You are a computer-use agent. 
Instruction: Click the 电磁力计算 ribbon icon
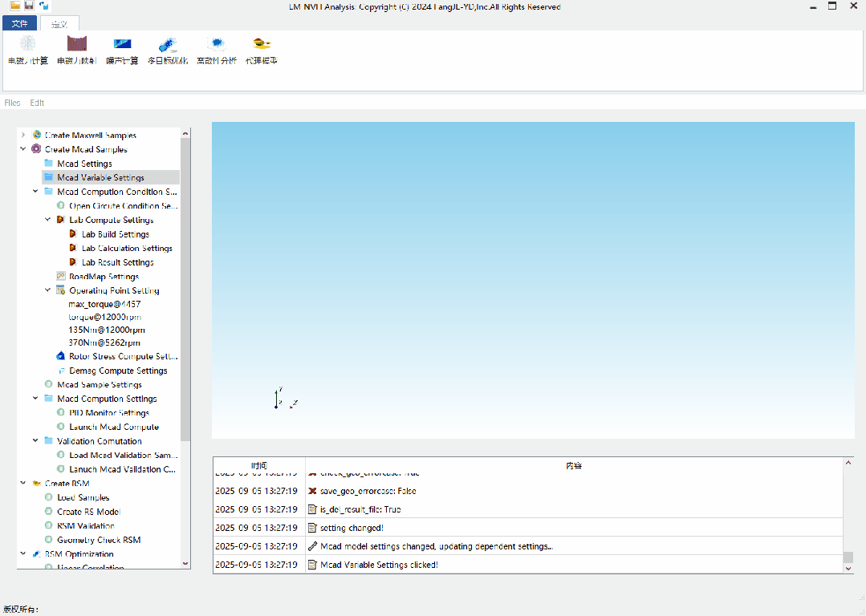[28, 44]
